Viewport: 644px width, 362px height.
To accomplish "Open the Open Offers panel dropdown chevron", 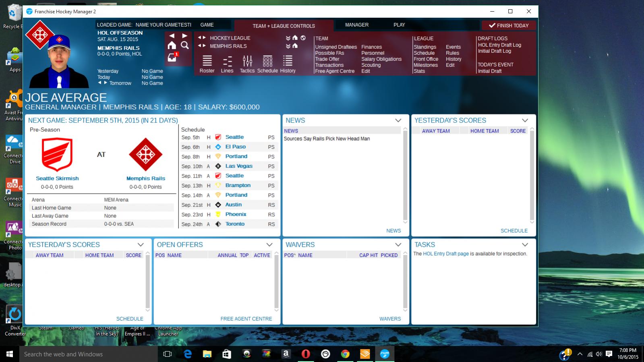I will coord(269,245).
